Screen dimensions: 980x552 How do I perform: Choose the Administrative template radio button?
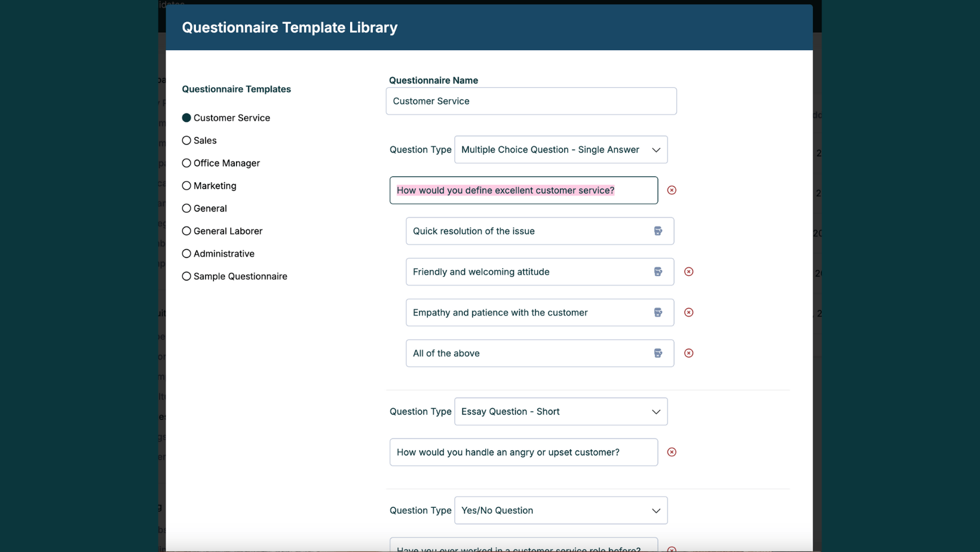tap(186, 254)
